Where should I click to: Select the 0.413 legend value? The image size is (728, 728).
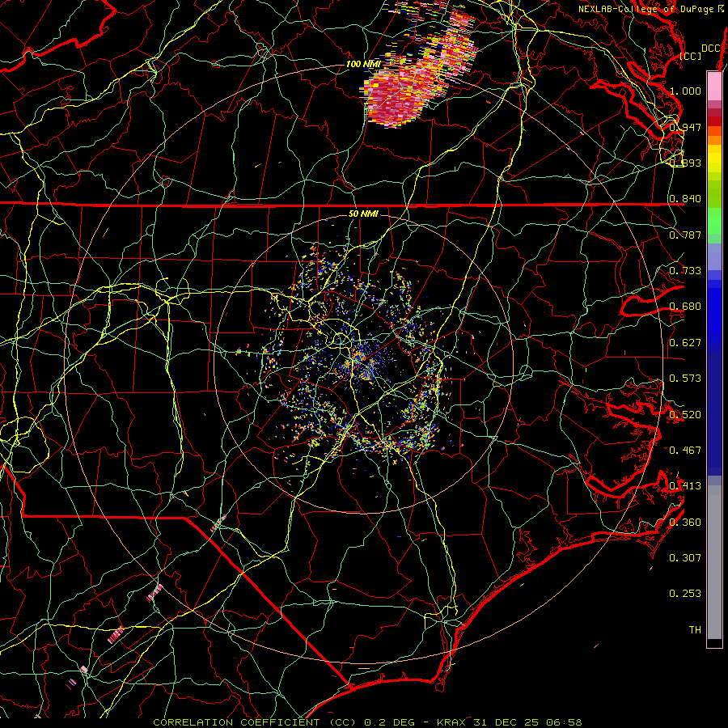[x=685, y=486]
